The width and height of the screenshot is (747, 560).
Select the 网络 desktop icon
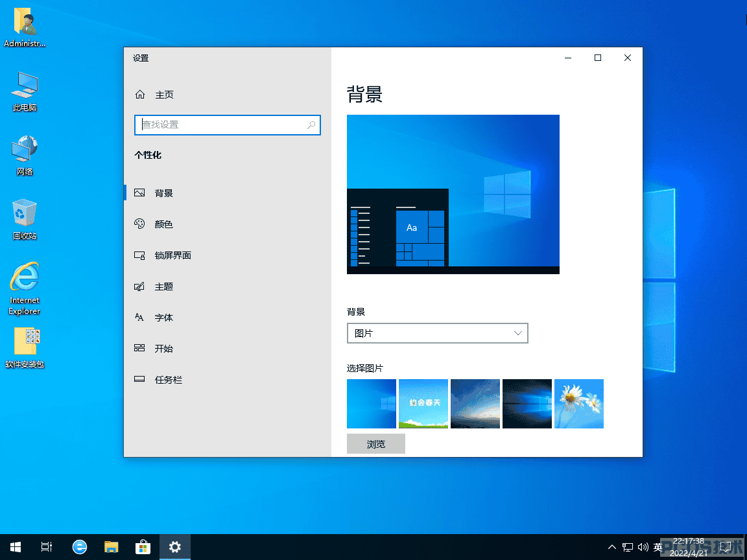(25, 156)
